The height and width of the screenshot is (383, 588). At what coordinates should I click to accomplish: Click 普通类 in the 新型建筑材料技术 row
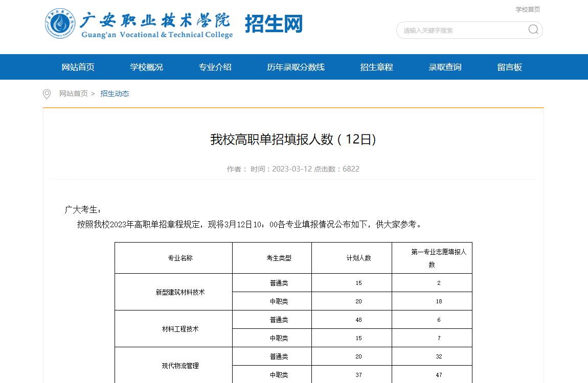point(272,283)
